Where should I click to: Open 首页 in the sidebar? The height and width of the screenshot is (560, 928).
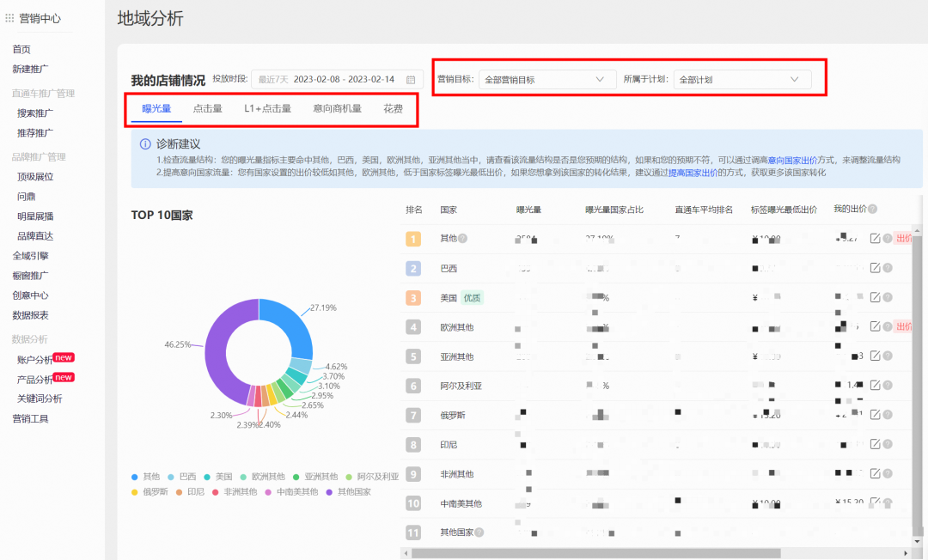coord(21,49)
